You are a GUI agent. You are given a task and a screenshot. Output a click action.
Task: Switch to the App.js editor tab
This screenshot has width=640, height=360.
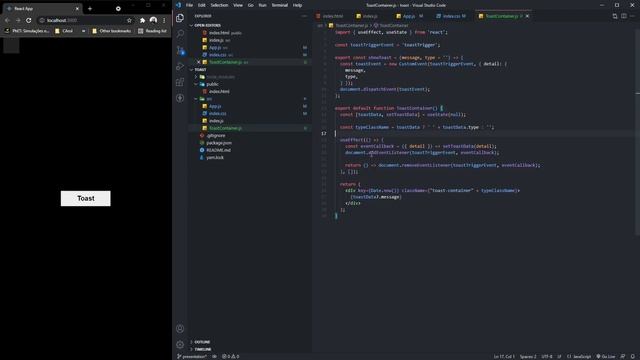click(409, 16)
